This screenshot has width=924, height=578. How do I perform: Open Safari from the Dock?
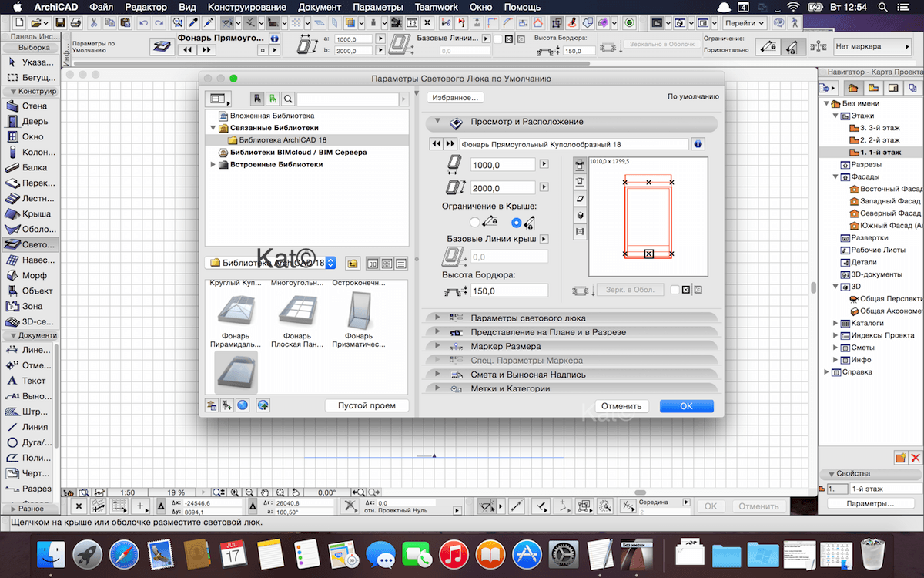(124, 553)
